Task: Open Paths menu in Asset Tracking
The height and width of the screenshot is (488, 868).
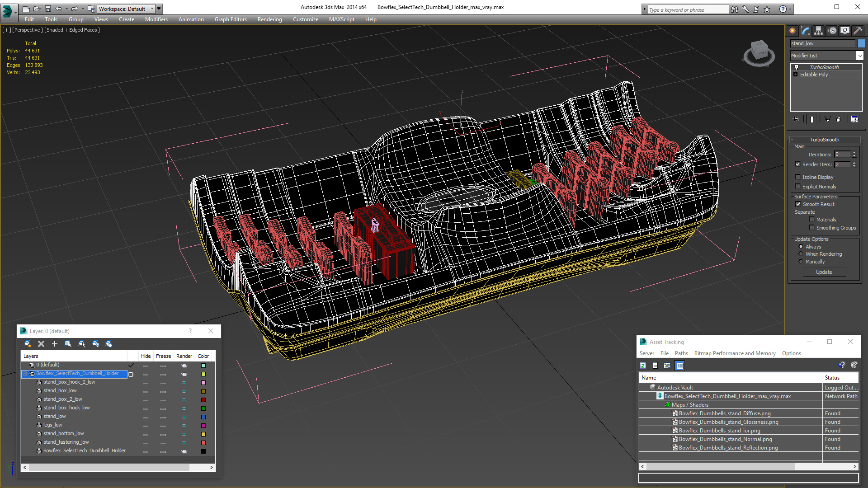Action: click(x=681, y=353)
